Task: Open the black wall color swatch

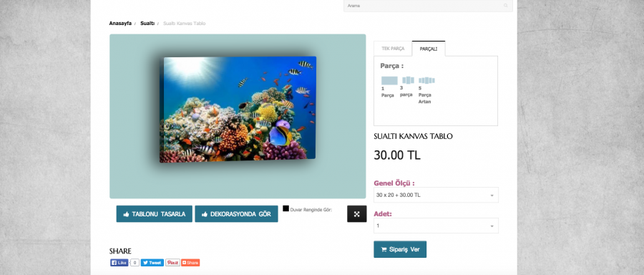Action: click(286, 208)
